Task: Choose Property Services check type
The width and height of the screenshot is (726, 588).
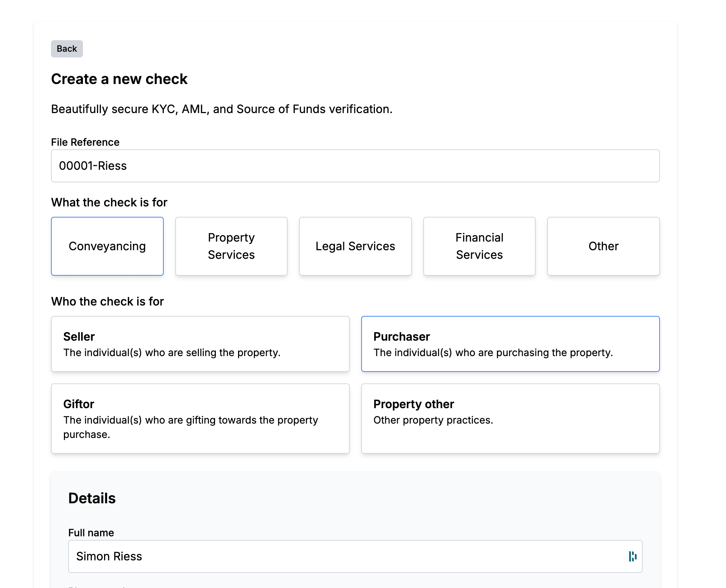Action: 231,246
